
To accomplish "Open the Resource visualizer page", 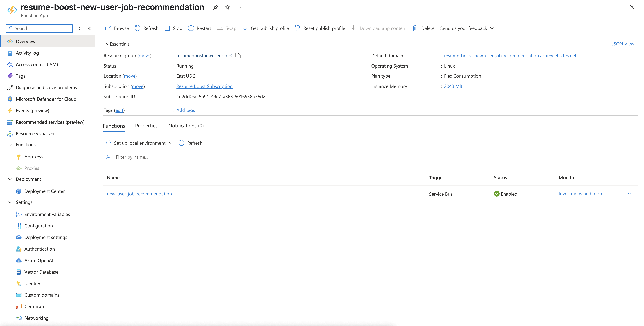I will (x=35, y=133).
